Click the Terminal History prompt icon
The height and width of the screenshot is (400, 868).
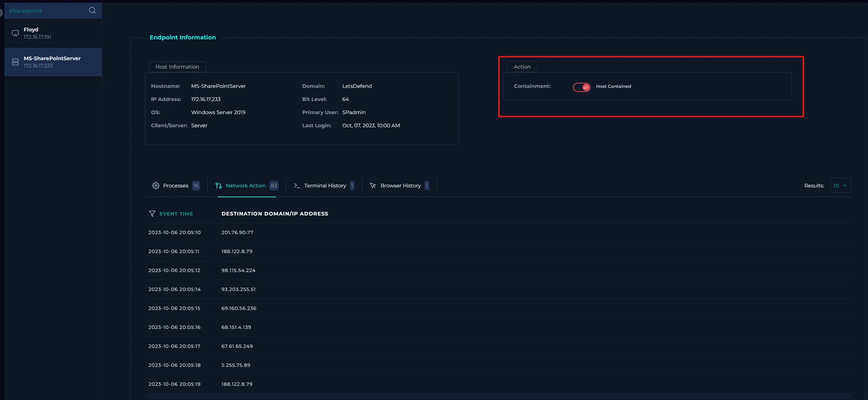pos(297,186)
